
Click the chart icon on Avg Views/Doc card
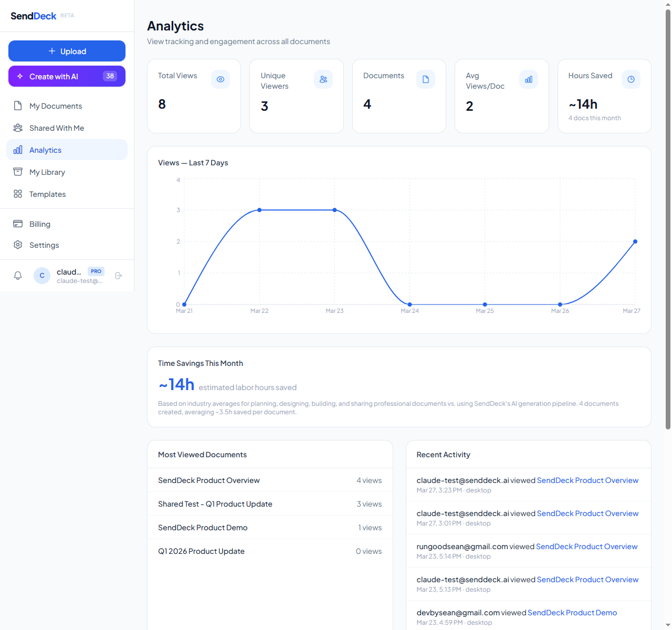528,79
